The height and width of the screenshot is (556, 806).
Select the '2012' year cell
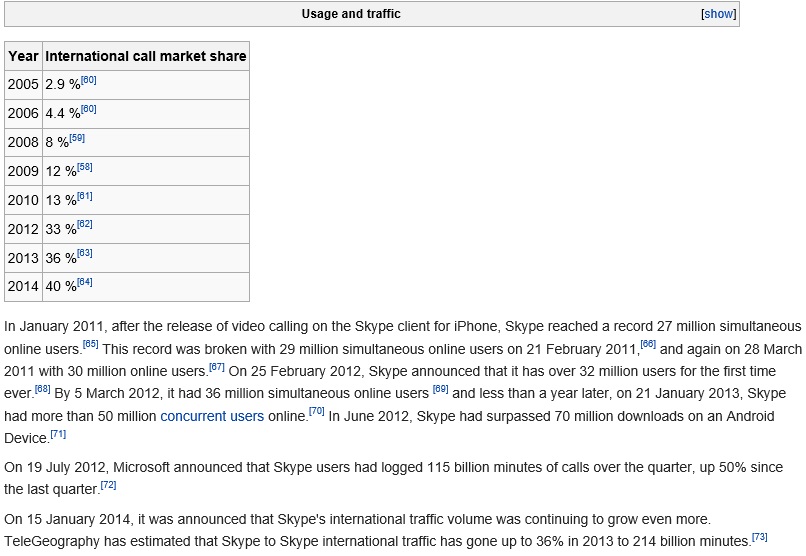(x=23, y=229)
